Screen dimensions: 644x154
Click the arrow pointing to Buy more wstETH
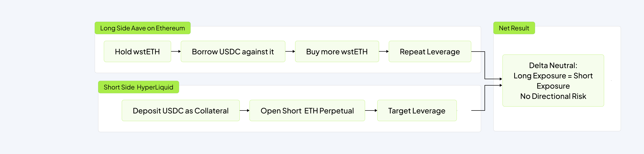pyautogui.click(x=290, y=52)
